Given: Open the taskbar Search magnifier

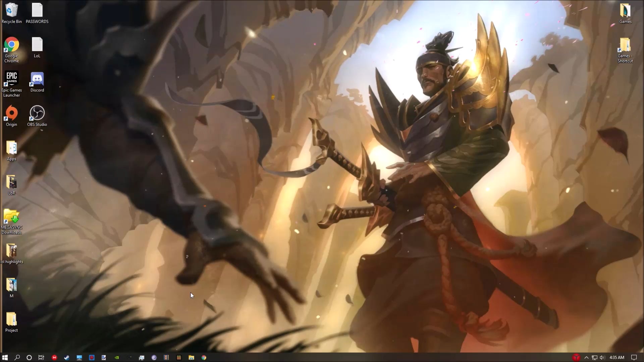Looking at the screenshot, I should [x=17, y=358].
